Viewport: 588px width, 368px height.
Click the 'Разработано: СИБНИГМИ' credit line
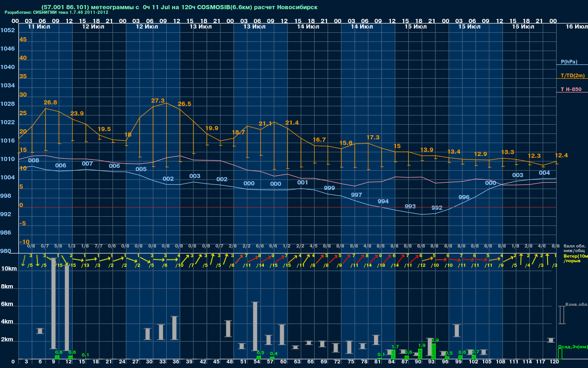point(57,12)
